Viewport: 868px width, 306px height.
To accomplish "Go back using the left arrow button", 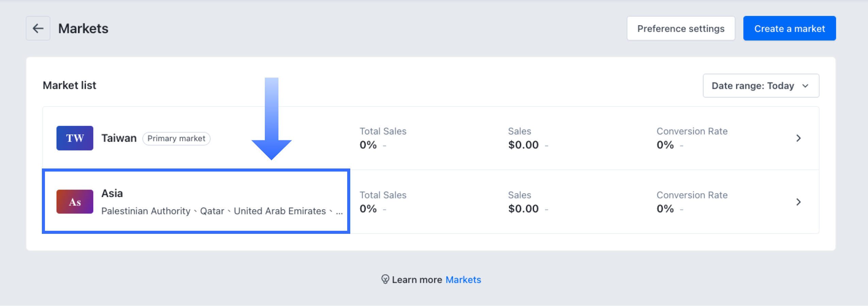I will pyautogui.click(x=38, y=28).
